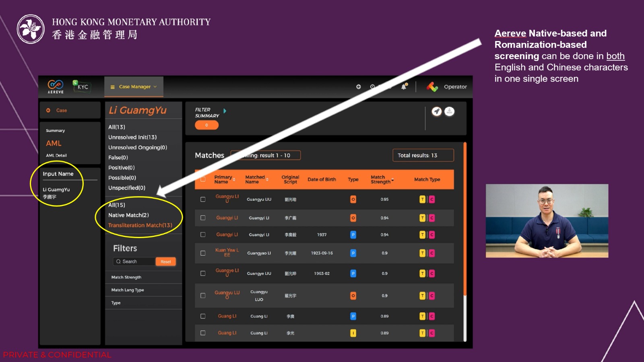644x362 pixels.
Task: Click pink C badge in Guangye LIU row
Action: (432, 274)
